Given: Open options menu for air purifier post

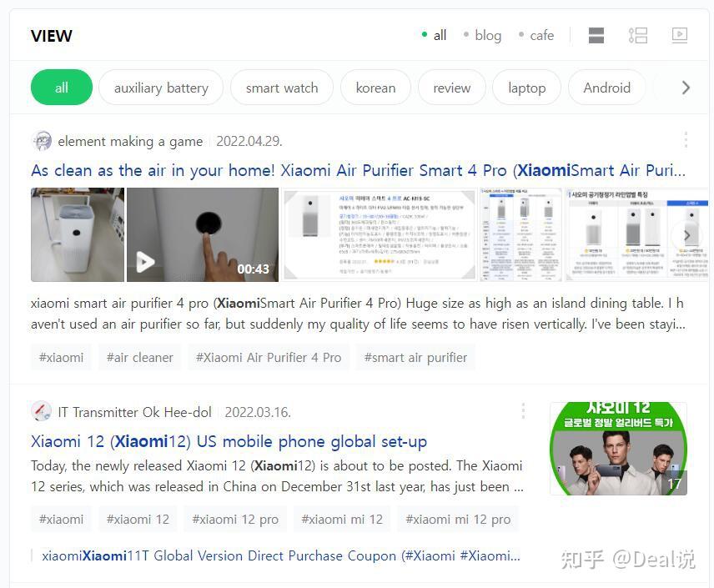Looking at the screenshot, I should (686, 139).
